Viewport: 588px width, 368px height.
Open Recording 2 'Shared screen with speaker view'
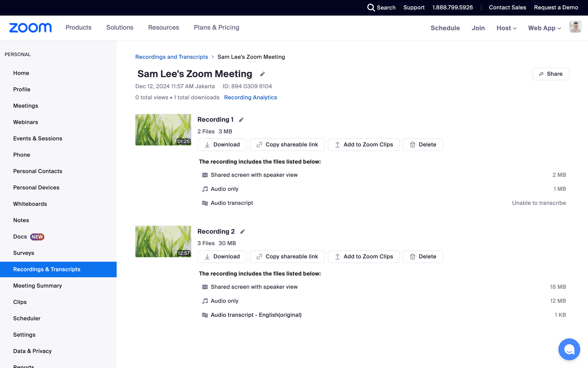point(254,287)
